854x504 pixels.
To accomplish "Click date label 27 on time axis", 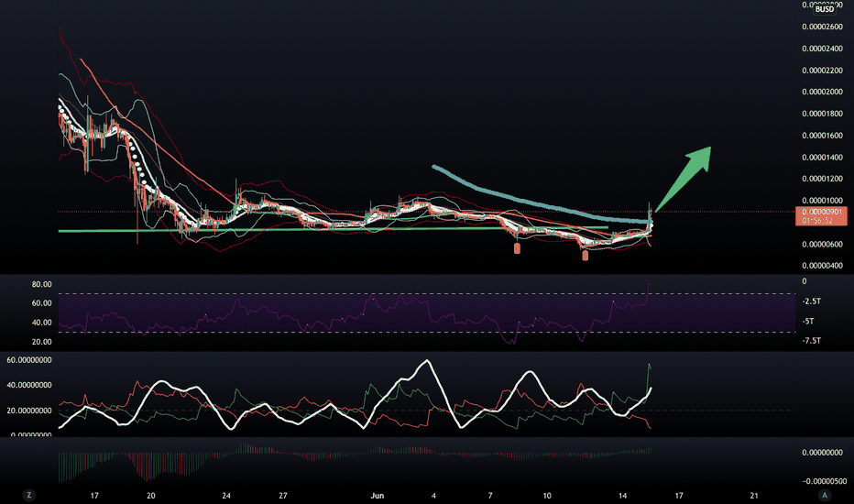I will [282, 496].
